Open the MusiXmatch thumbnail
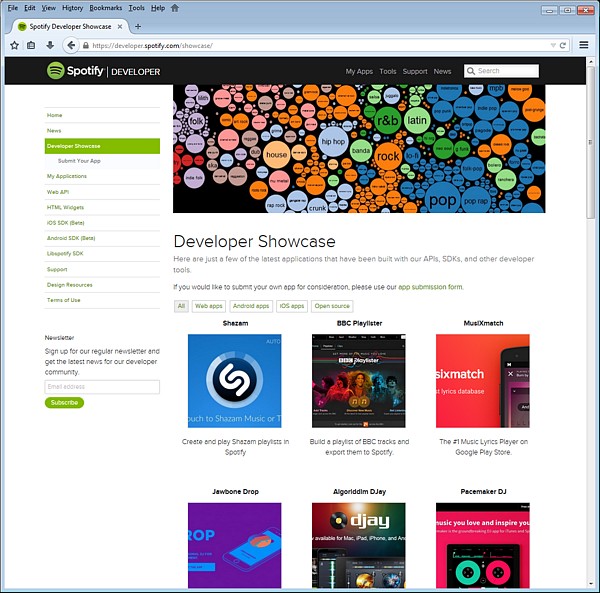Image resolution: width=600 pixels, height=593 pixels. (x=483, y=381)
